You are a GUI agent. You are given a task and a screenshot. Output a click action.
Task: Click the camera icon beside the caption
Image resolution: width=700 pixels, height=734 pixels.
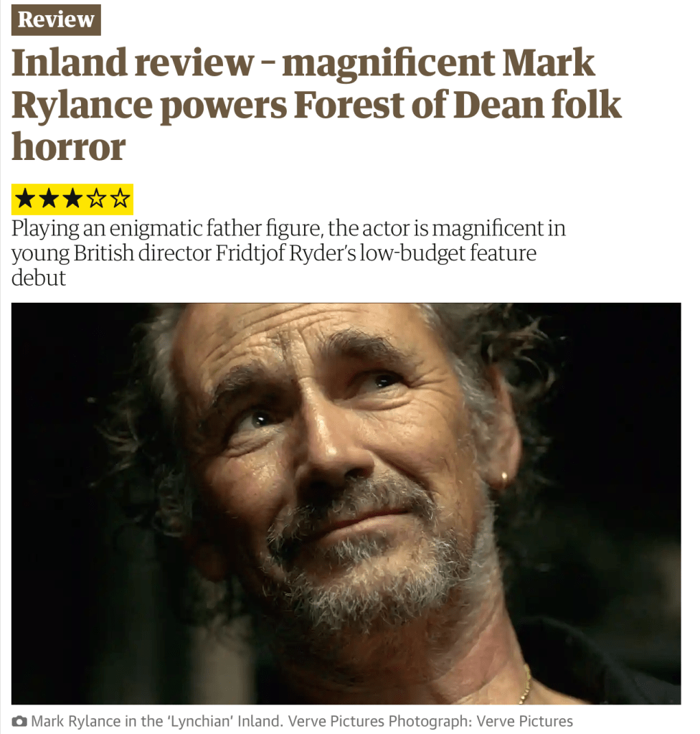click(x=19, y=721)
